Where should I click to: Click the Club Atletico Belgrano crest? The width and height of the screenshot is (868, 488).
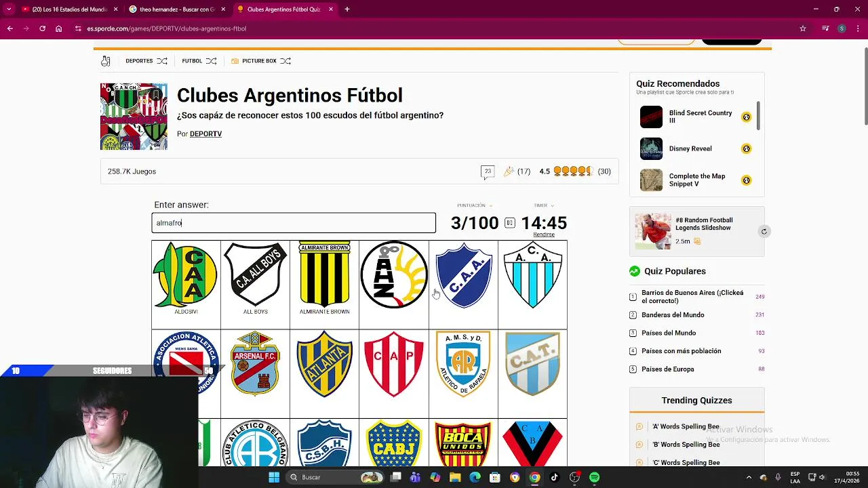click(256, 443)
